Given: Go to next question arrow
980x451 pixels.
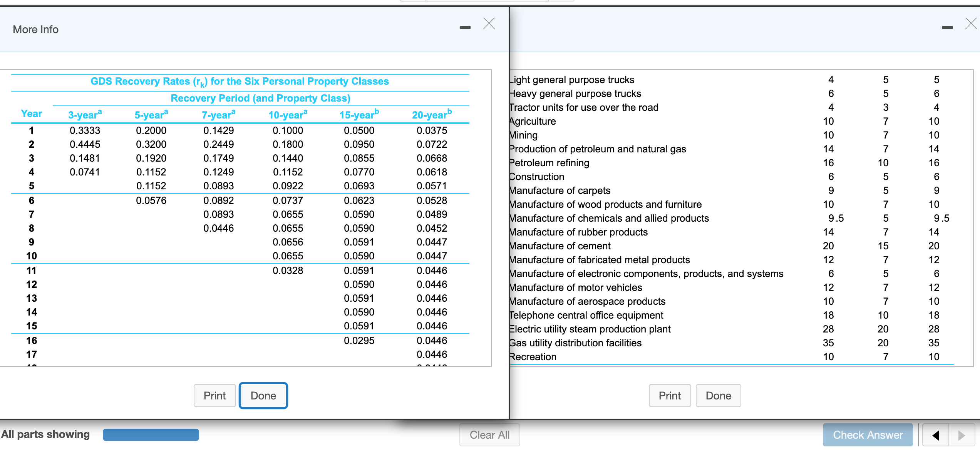Looking at the screenshot, I should (962, 435).
